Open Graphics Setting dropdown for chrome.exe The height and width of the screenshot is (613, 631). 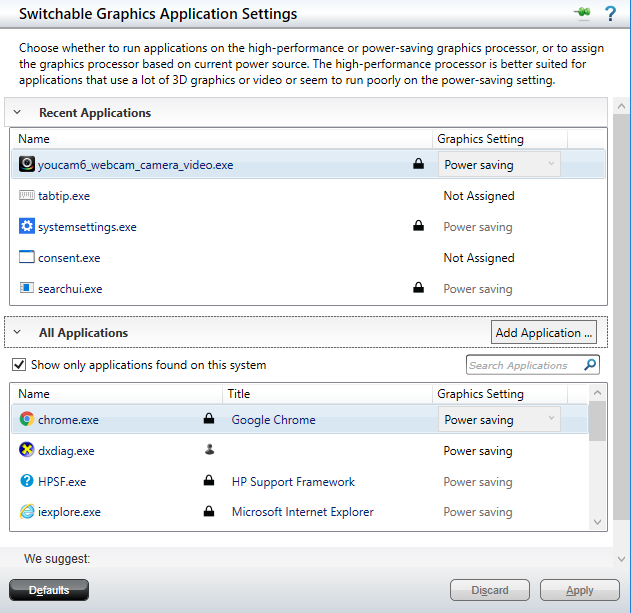(499, 420)
